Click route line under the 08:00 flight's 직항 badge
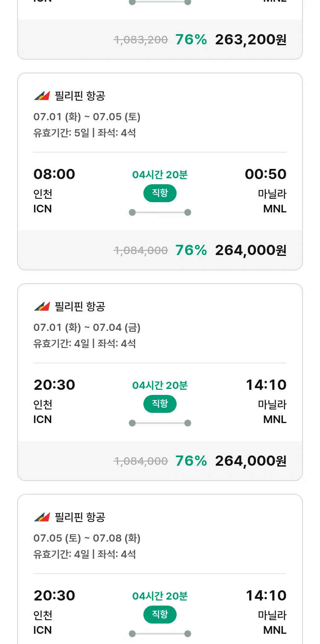Viewport: 320px width, 644px height. point(160,212)
